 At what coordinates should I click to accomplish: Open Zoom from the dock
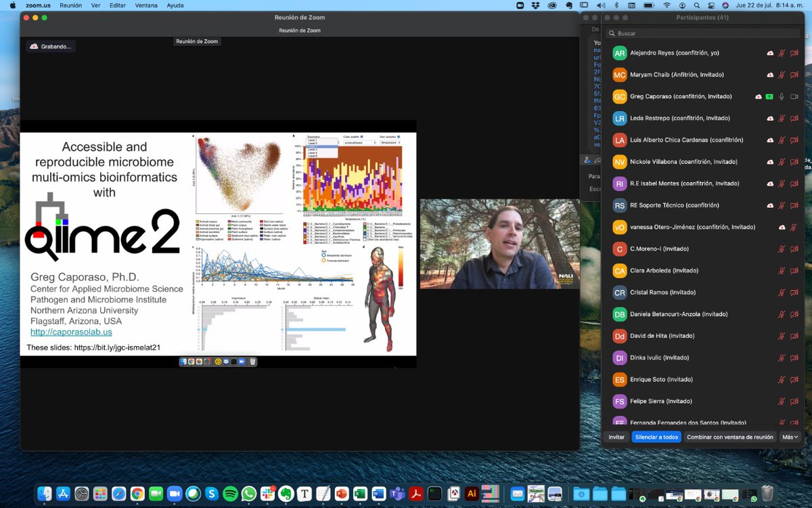click(x=175, y=493)
